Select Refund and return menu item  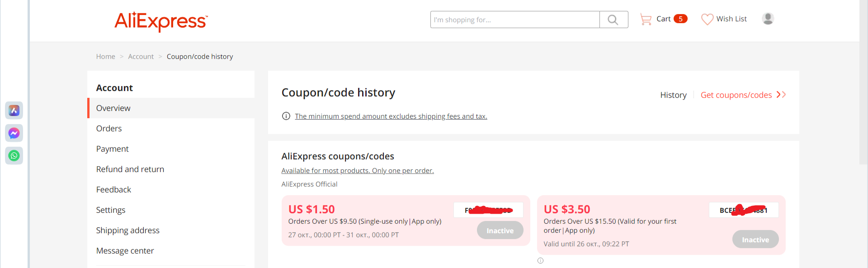pyautogui.click(x=130, y=169)
